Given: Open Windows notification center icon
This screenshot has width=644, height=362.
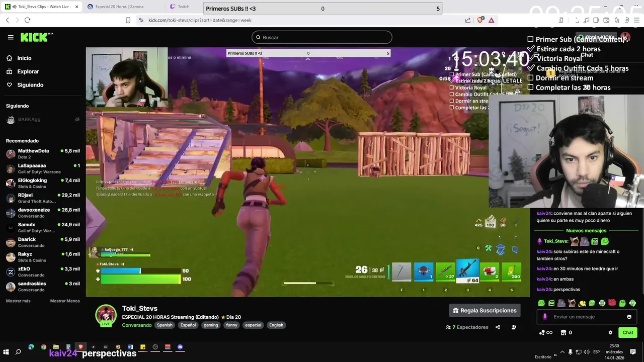Looking at the screenshot, I should coord(633,352).
